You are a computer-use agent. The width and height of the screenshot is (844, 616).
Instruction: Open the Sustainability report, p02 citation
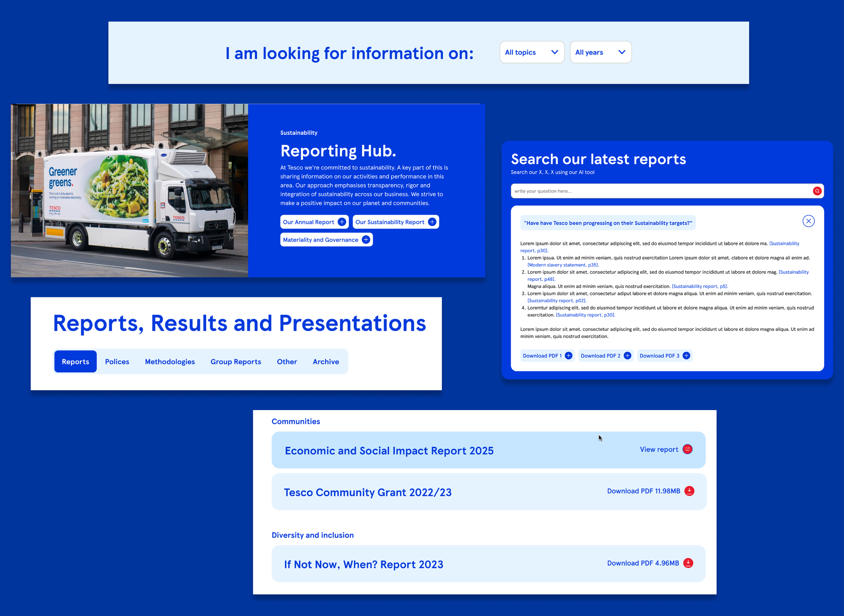(x=557, y=300)
